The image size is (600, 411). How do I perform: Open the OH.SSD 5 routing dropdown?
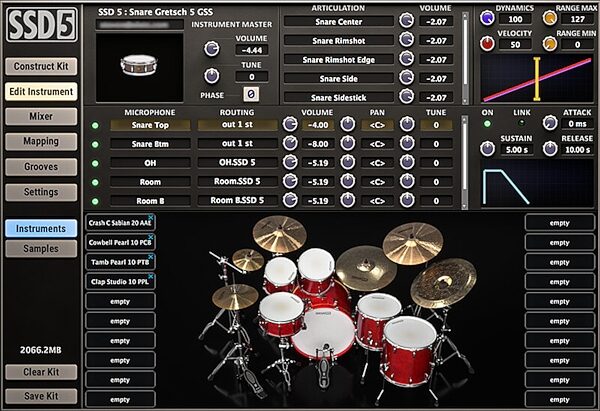tap(237, 162)
